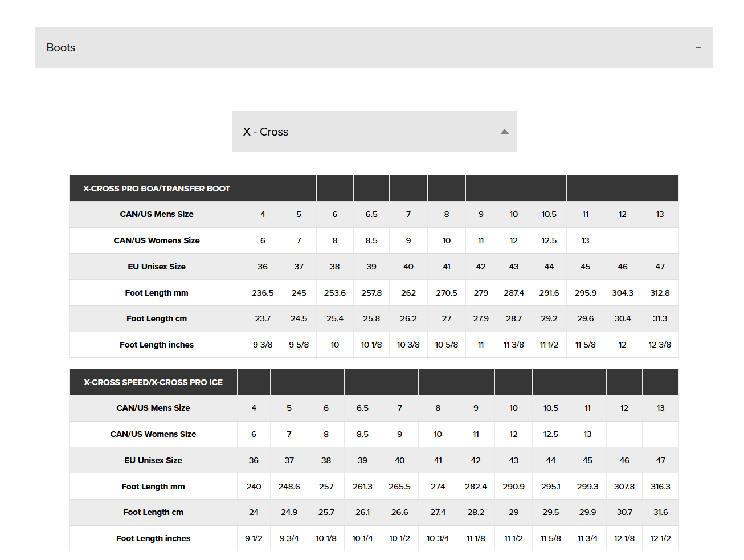Select the 295.9 mm cell
Screen dimensions: 744x560
pos(586,293)
